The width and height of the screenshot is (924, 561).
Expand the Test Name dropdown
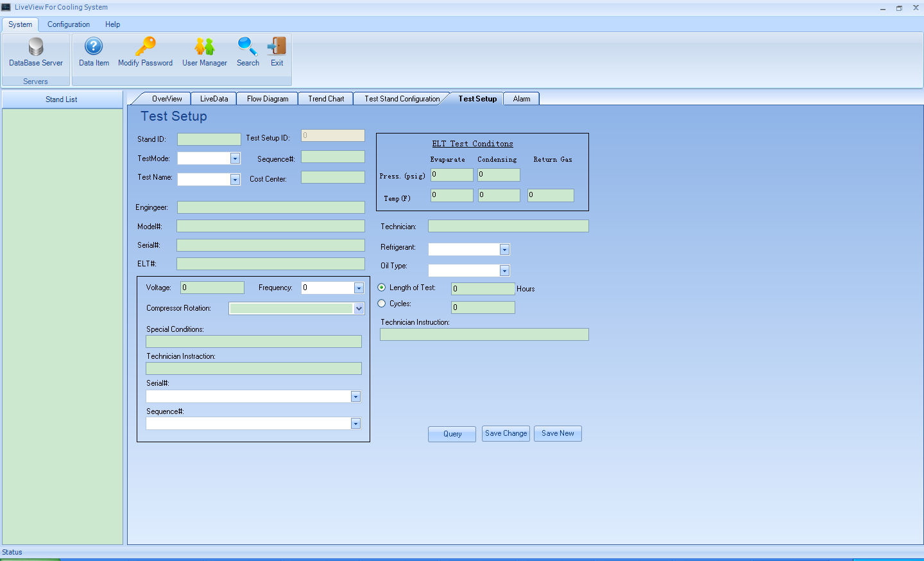tap(235, 180)
